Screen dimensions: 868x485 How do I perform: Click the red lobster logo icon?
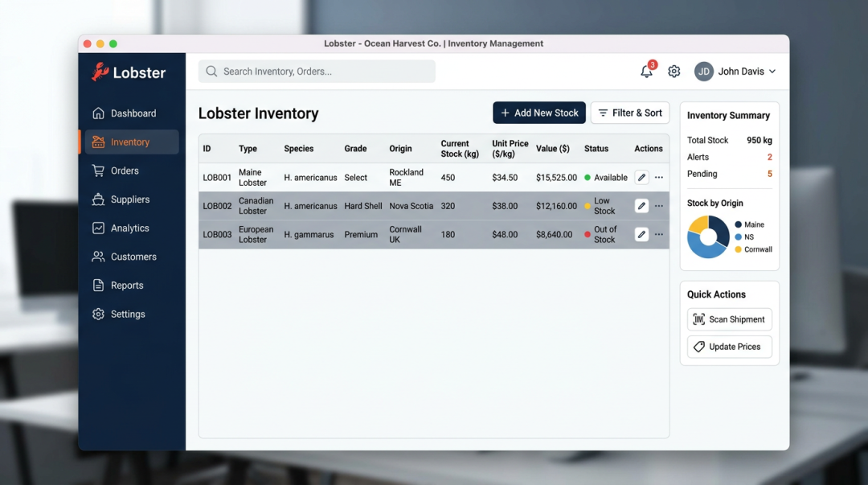point(100,72)
